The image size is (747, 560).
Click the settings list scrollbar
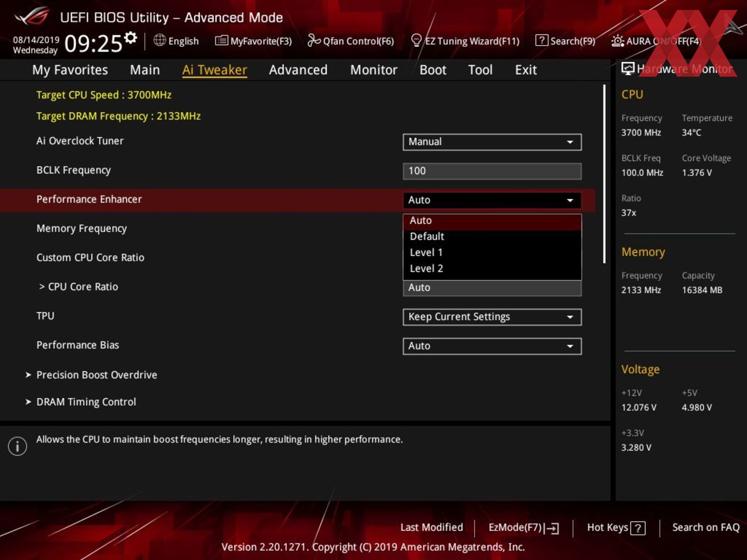[x=605, y=174]
